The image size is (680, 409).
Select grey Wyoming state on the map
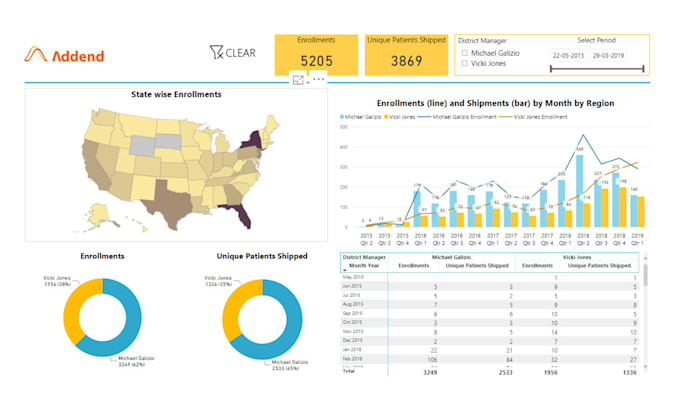pos(143,146)
